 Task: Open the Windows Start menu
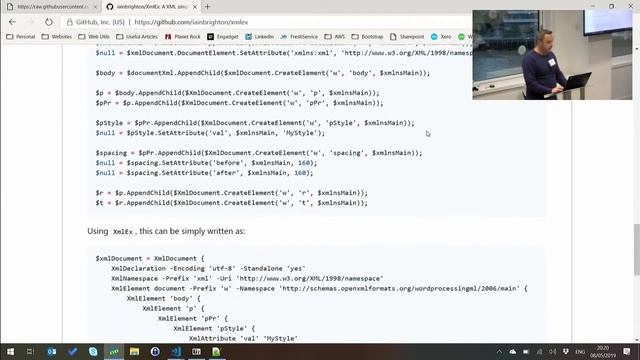11,351
